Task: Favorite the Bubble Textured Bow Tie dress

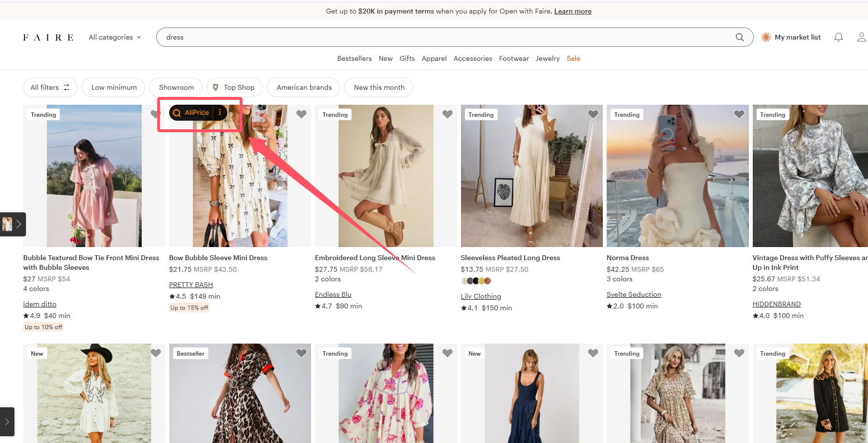Action: [x=155, y=114]
